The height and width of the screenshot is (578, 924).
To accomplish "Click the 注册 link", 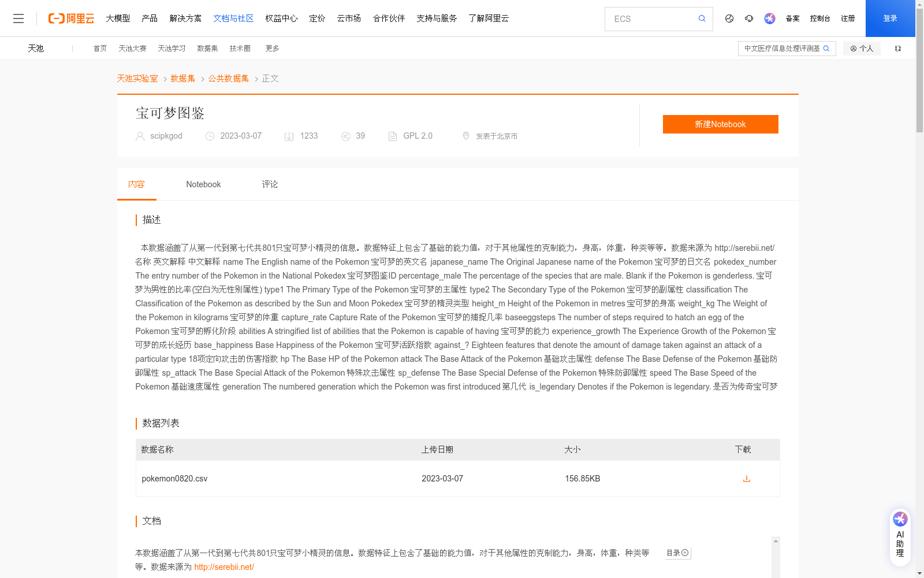I will (848, 18).
